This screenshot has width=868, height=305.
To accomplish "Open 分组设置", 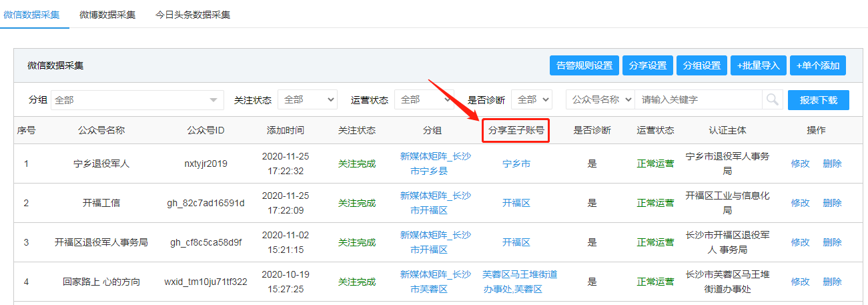I will pyautogui.click(x=701, y=65).
